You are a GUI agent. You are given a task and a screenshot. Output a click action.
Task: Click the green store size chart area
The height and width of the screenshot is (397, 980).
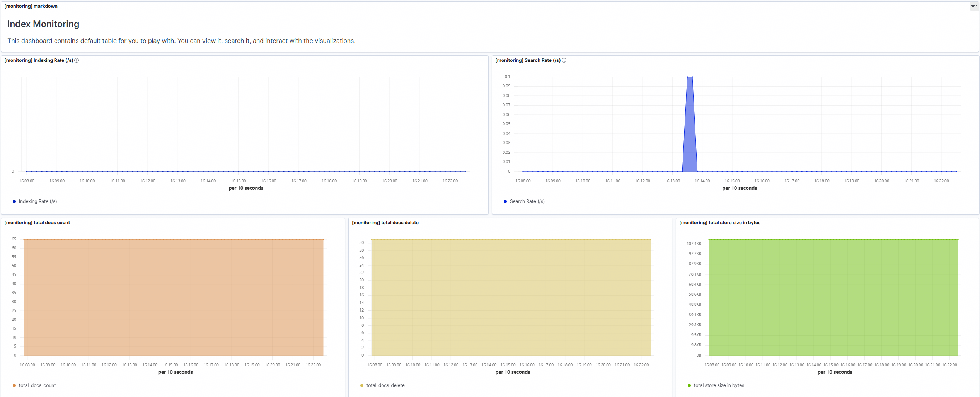pos(833,297)
